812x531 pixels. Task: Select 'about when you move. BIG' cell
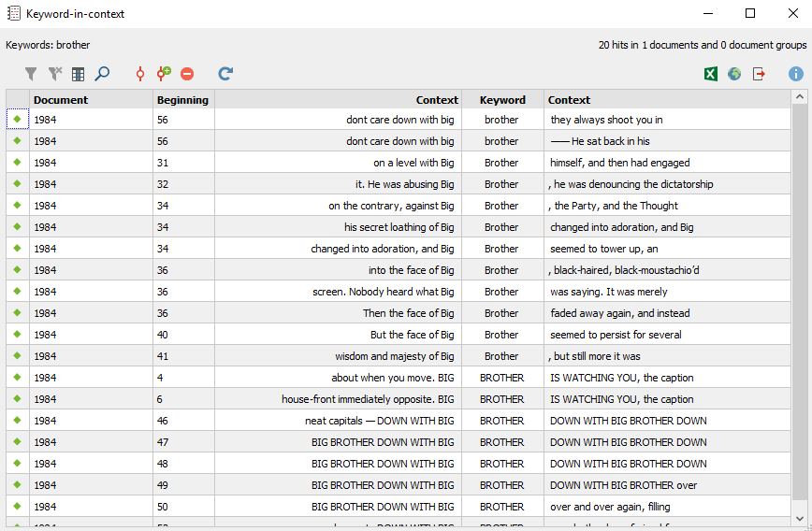click(338, 378)
